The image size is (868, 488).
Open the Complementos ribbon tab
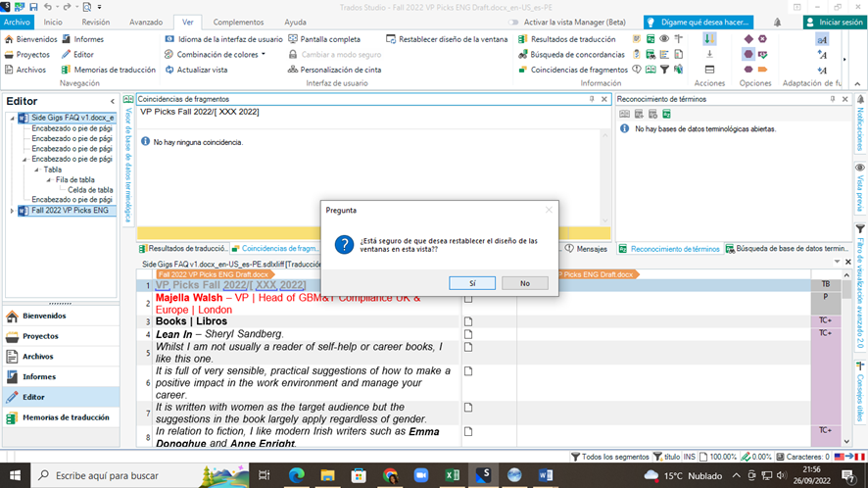point(239,23)
